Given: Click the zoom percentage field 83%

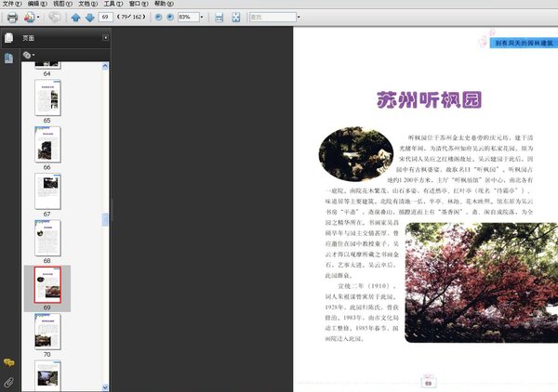Looking at the screenshot, I should (x=188, y=17).
